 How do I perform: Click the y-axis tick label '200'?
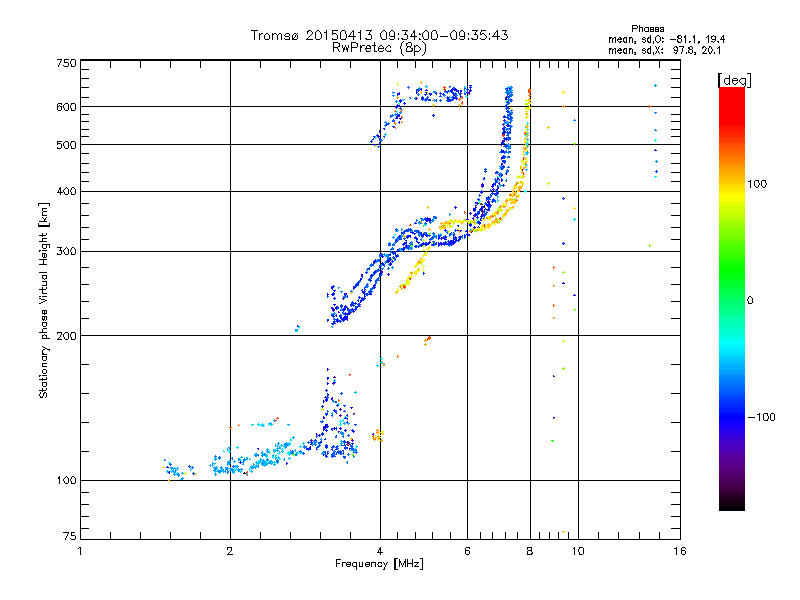pos(66,336)
